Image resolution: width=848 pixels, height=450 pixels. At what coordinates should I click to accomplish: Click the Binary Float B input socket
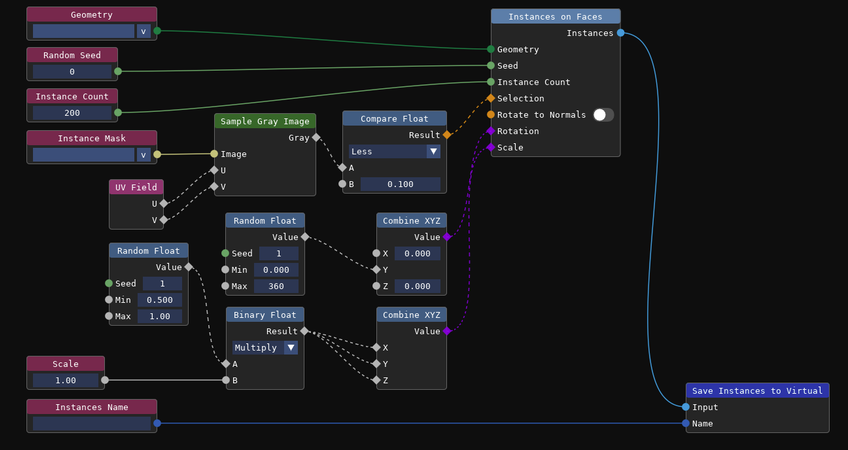click(226, 380)
